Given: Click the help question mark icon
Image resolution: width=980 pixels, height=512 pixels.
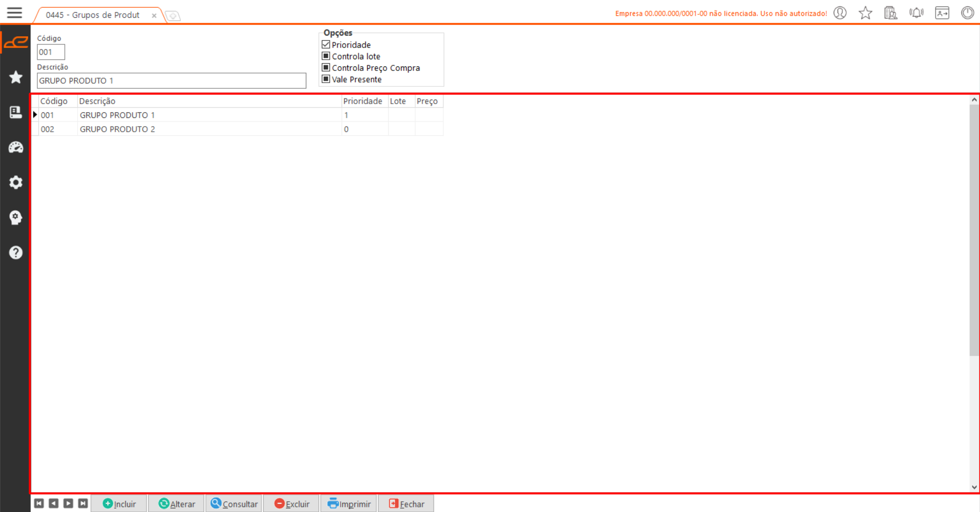Looking at the screenshot, I should click(16, 253).
